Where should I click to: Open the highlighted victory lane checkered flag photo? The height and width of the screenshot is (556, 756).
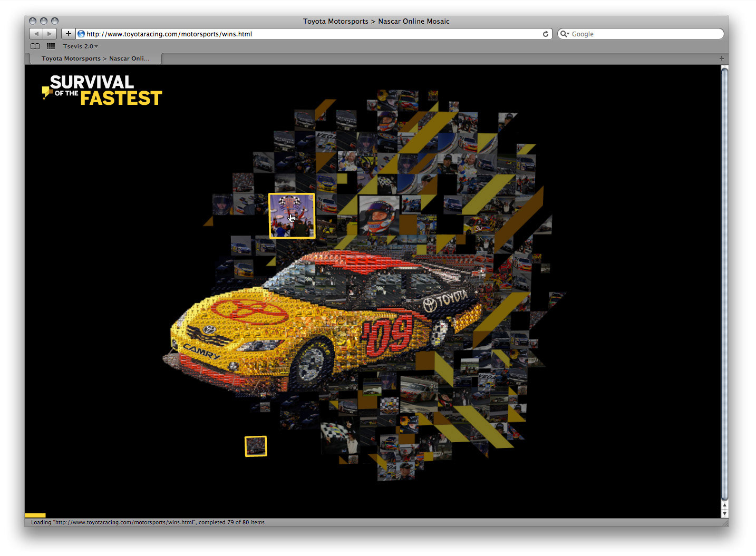(x=292, y=216)
